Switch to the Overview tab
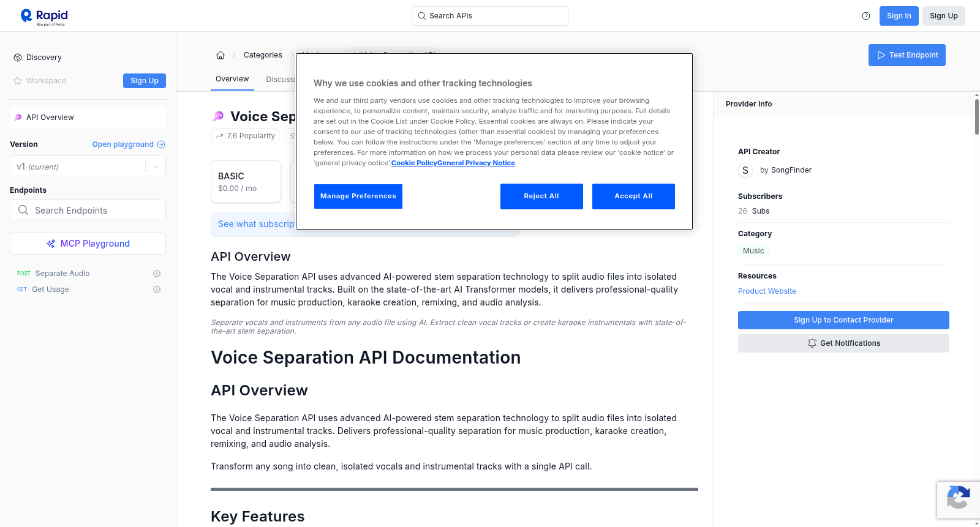Screen dimensions: 980x527 (x=232, y=79)
